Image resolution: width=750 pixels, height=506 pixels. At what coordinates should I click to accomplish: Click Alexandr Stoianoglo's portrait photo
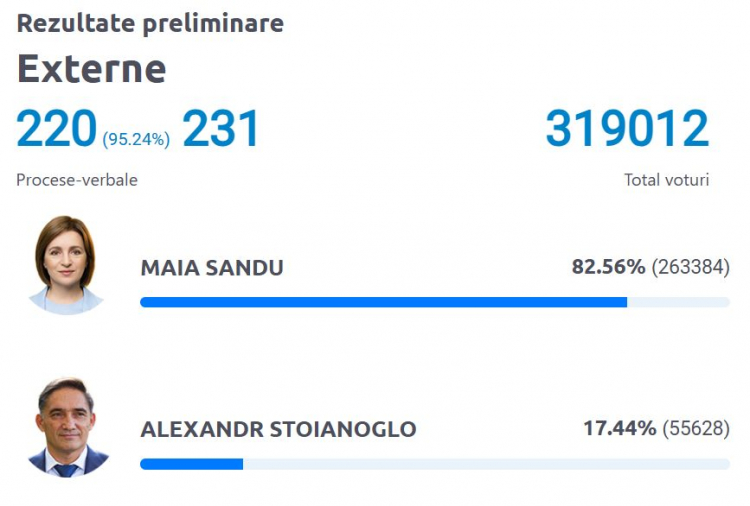tap(67, 427)
